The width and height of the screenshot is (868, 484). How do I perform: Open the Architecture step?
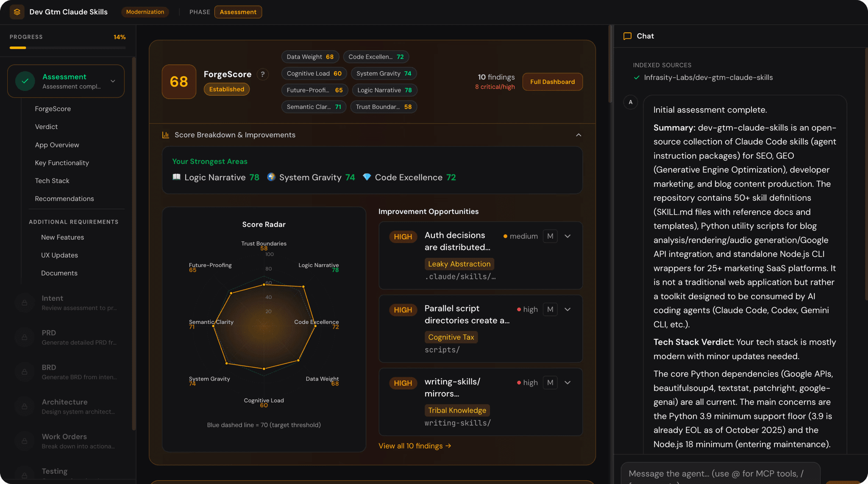tap(68, 407)
